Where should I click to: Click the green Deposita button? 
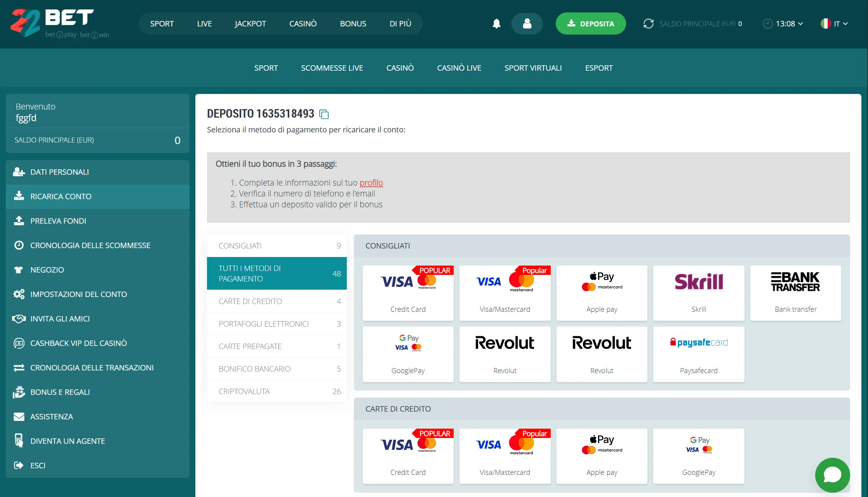point(590,23)
